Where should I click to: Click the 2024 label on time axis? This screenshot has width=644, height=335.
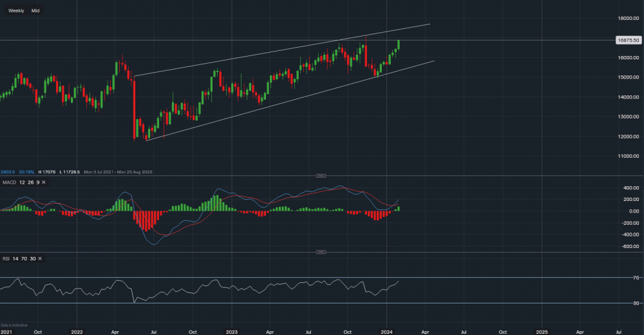[387, 331]
